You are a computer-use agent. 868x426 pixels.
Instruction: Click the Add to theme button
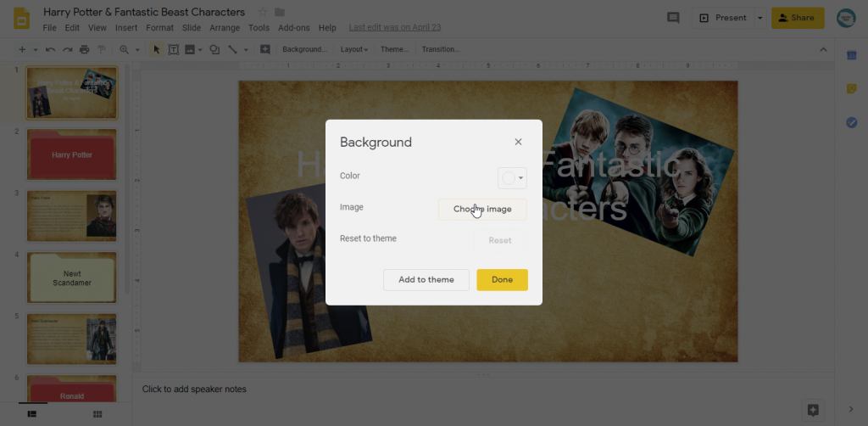pyautogui.click(x=426, y=280)
